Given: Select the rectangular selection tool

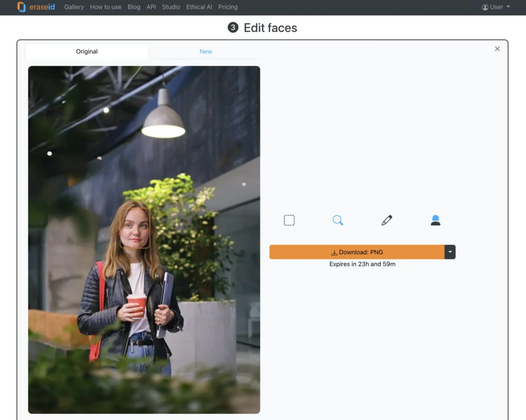Looking at the screenshot, I should 289,220.
